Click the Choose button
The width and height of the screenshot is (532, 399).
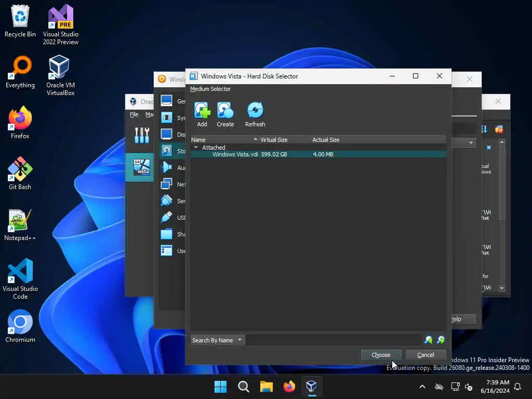(x=381, y=355)
